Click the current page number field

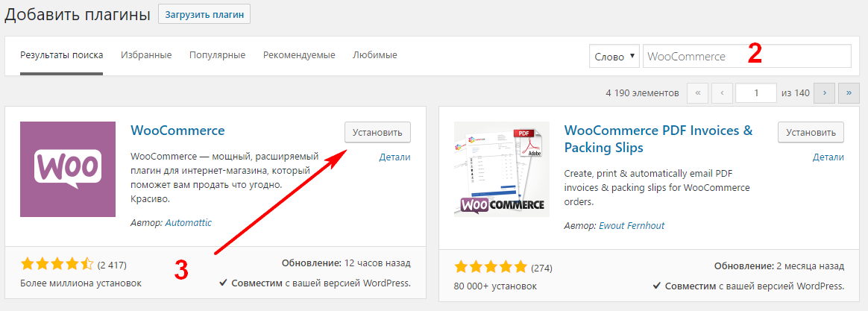756,93
